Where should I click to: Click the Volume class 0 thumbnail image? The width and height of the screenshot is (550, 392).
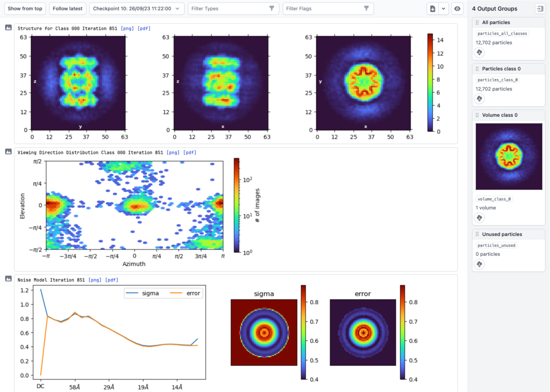tap(508, 156)
